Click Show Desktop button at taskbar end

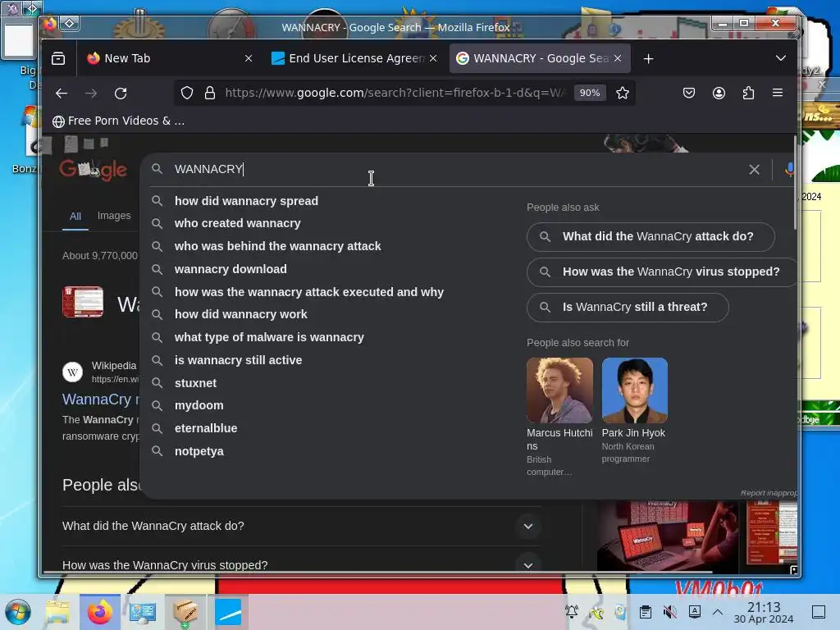pyautogui.click(x=819, y=612)
